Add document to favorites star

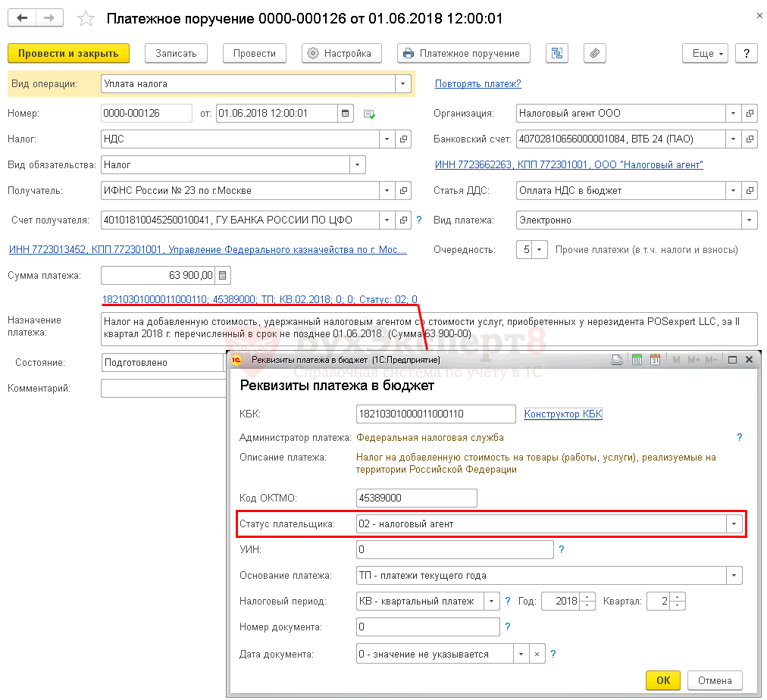87,18
